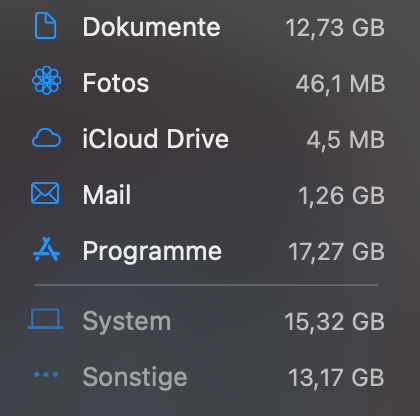Click the System laptop icon
Viewport: 420px width, 416px height.
pyautogui.click(x=45, y=319)
